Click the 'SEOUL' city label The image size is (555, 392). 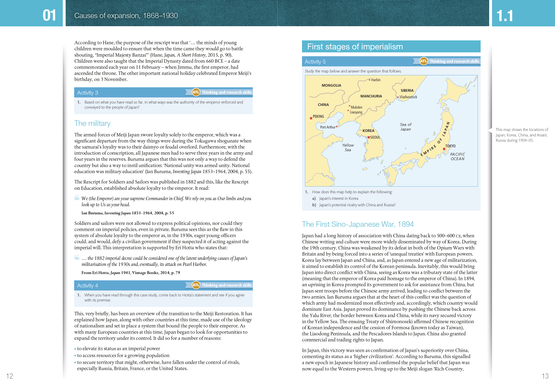(x=375, y=137)
